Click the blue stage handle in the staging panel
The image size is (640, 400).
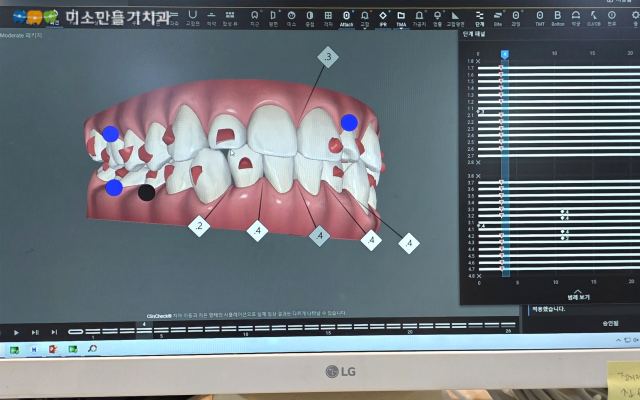click(x=504, y=55)
